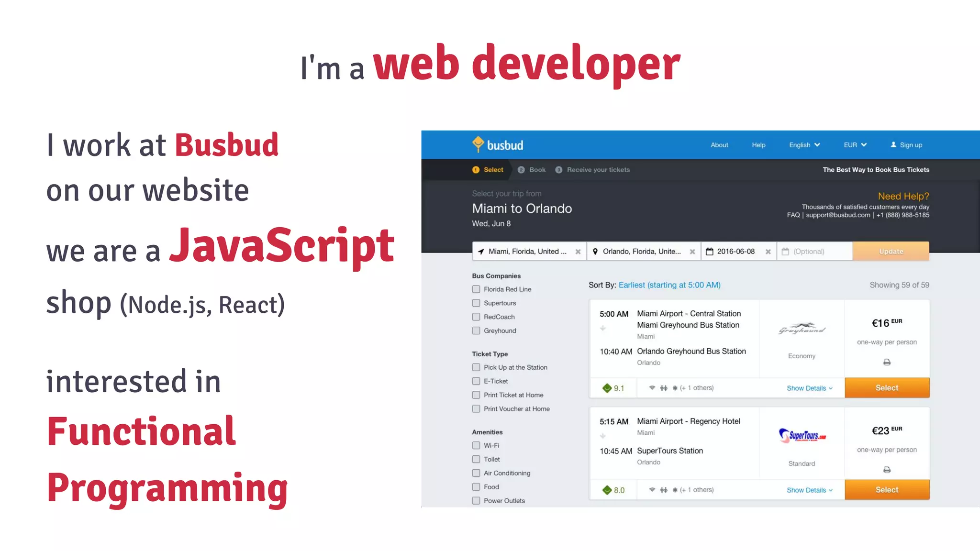This screenshot has height=551, width=980.
Task: Click the user icon beside Sign up
Action: [893, 144]
